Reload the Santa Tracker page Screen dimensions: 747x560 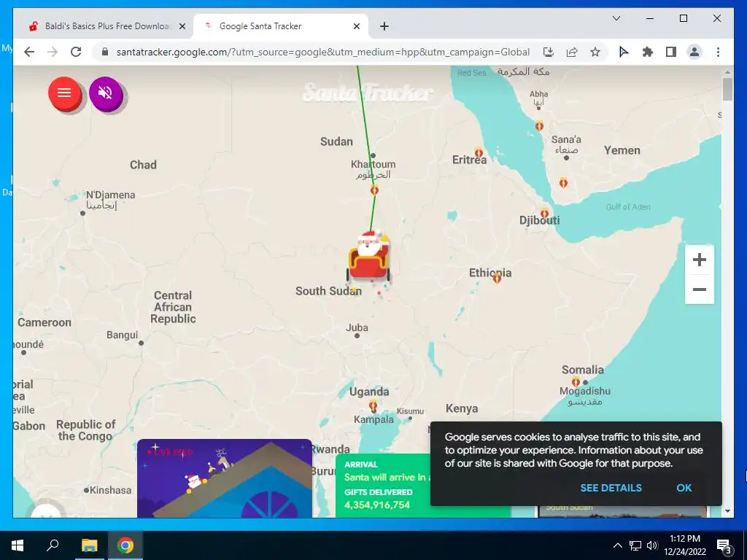click(76, 52)
